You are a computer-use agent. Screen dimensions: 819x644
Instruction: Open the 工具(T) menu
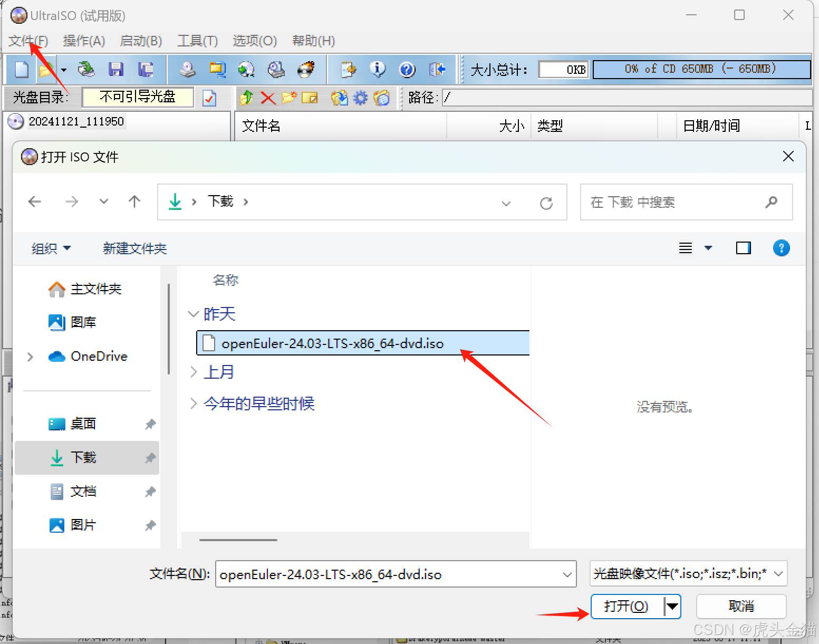(x=197, y=41)
